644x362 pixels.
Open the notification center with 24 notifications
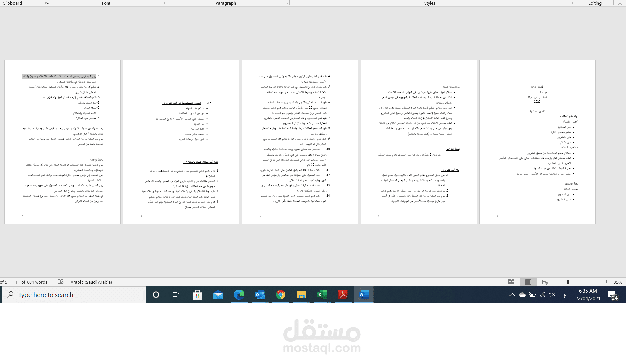pos(613,295)
